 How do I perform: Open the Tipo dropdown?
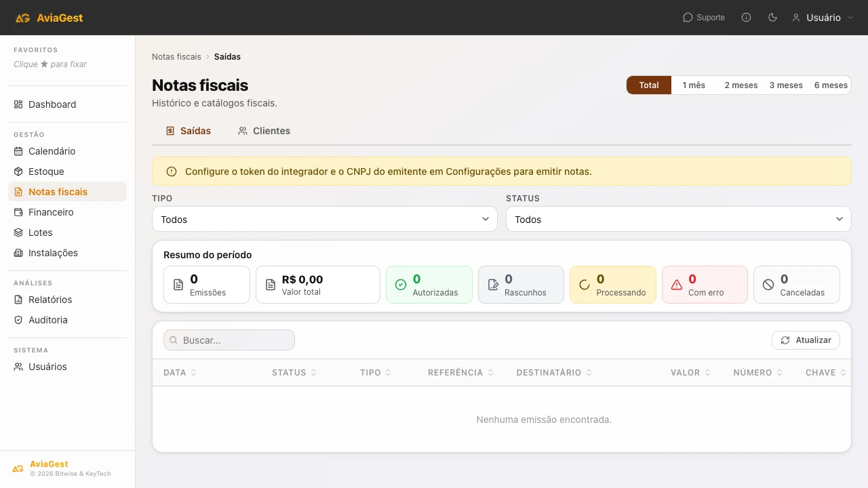click(325, 219)
